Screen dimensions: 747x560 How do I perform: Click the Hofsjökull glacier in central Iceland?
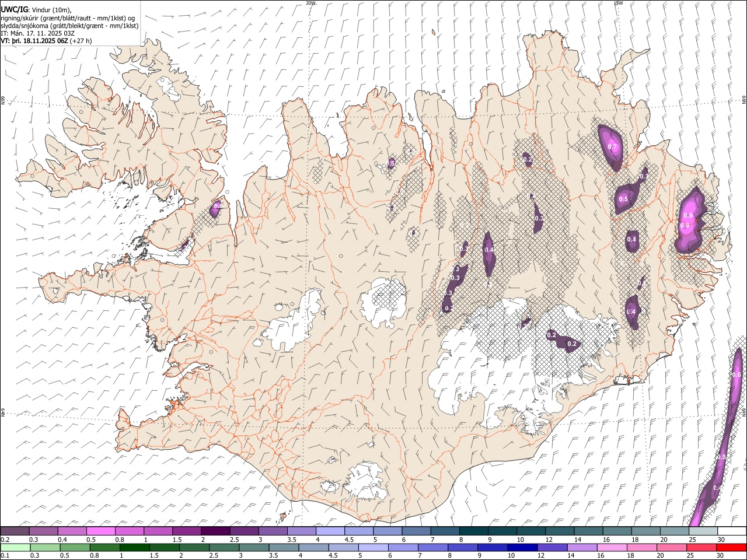383,302
